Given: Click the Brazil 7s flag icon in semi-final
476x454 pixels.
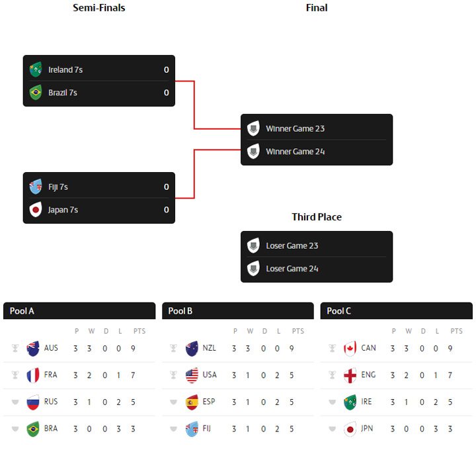Looking at the screenshot, I should click(36, 93).
